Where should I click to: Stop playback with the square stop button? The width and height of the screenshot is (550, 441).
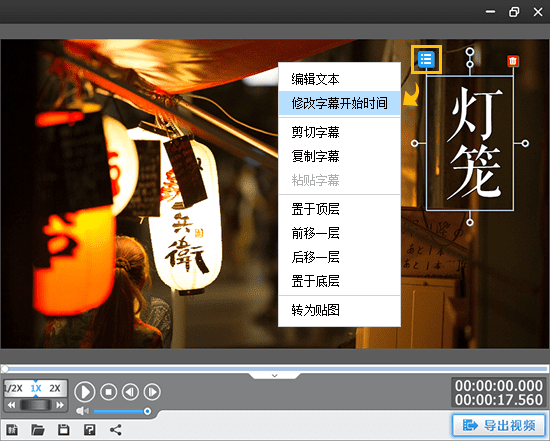[108, 392]
